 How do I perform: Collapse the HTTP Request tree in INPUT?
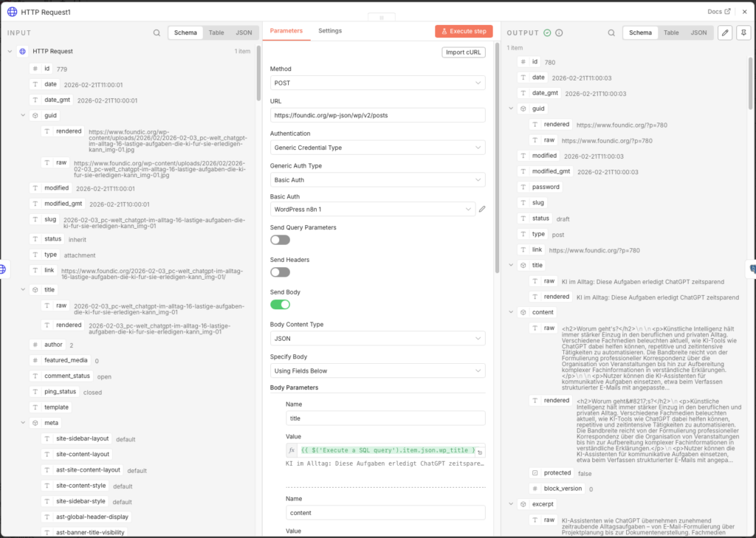[9, 52]
